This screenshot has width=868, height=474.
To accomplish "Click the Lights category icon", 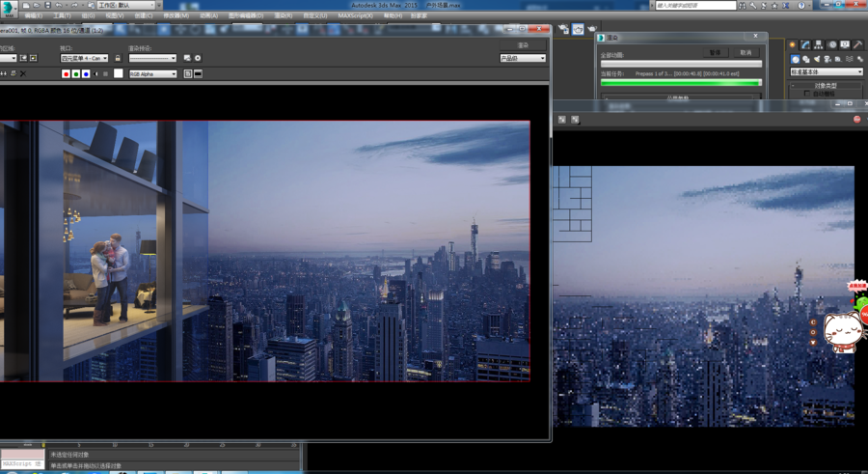I will (x=817, y=59).
